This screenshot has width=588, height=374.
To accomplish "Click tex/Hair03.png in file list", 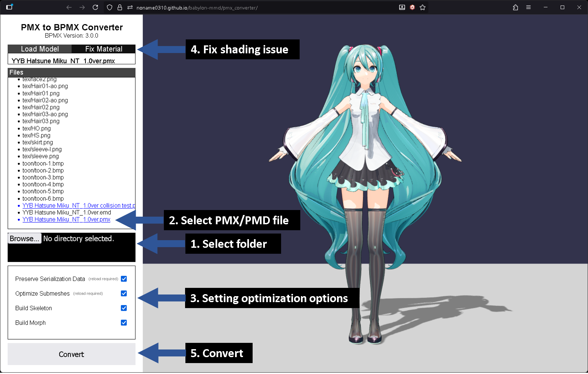I will (41, 121).
